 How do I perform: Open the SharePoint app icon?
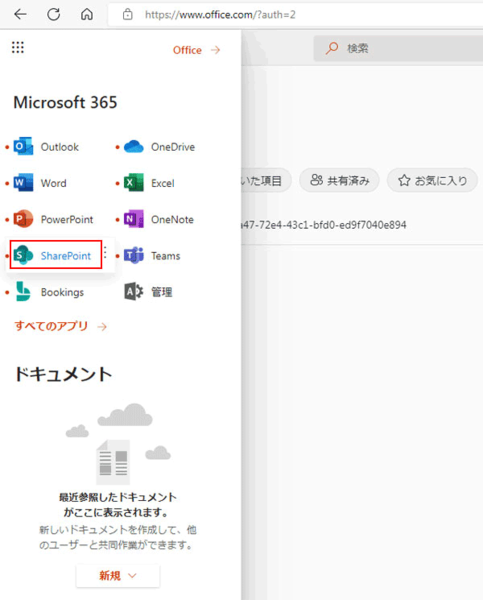click(23, 255)
